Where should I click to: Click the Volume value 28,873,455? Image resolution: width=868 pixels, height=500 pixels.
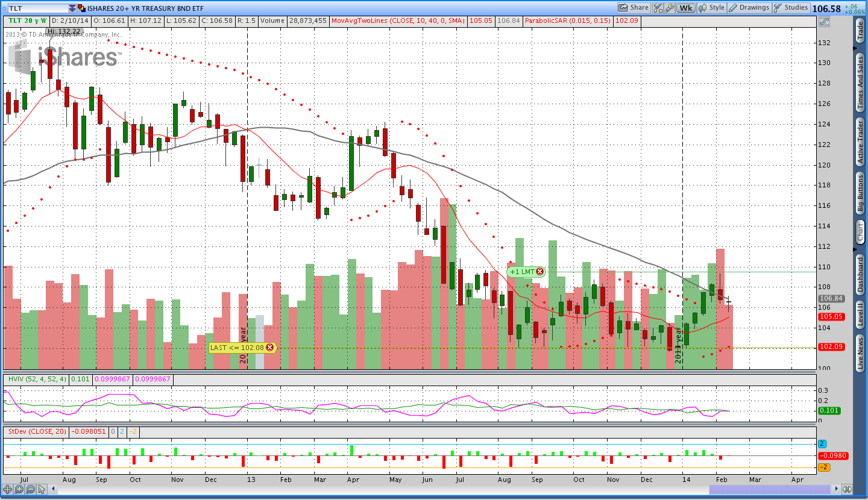pos(308,20)
